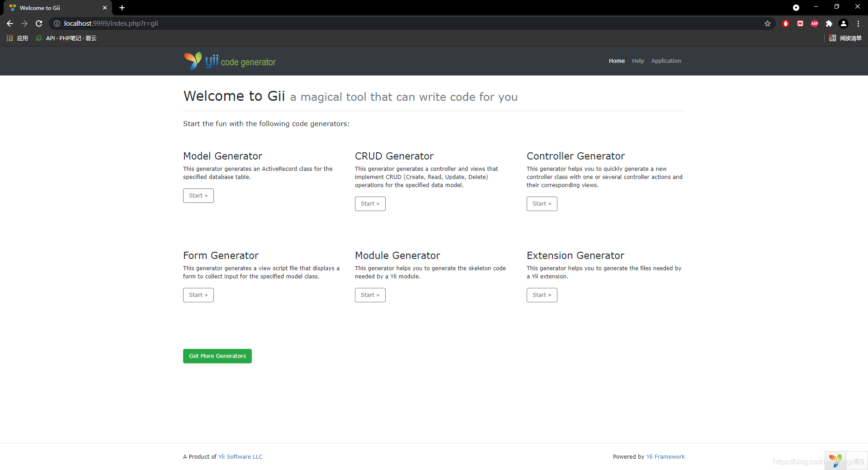Close the Welcome to Gii tab
This screenshot has height=470, width=868.
105,8
